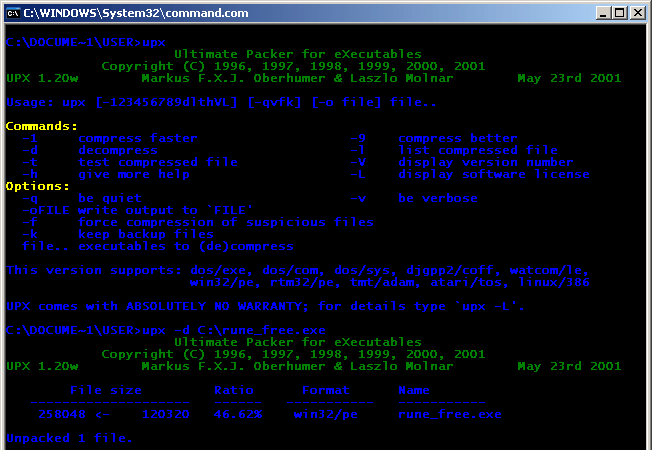The image size is (652, 450).
Task: Click the yellow 'Commands:' heading
Action: click(41, 126)
